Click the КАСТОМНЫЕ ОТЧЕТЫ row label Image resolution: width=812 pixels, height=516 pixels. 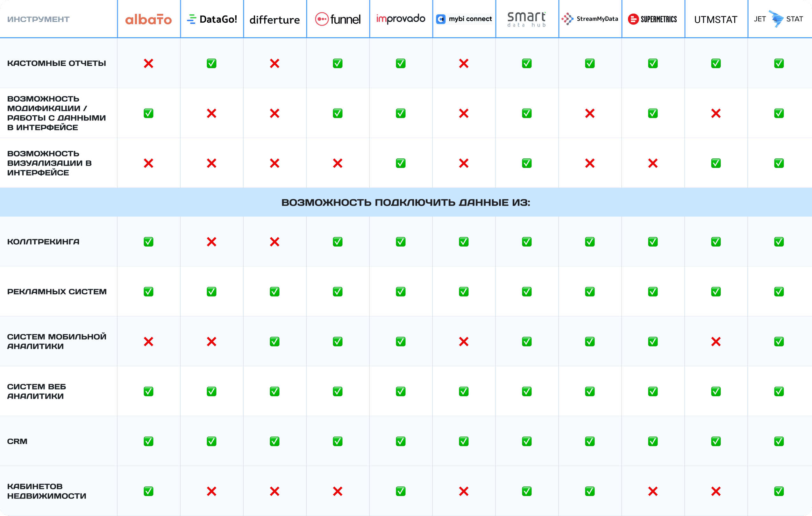click(56, 63)
